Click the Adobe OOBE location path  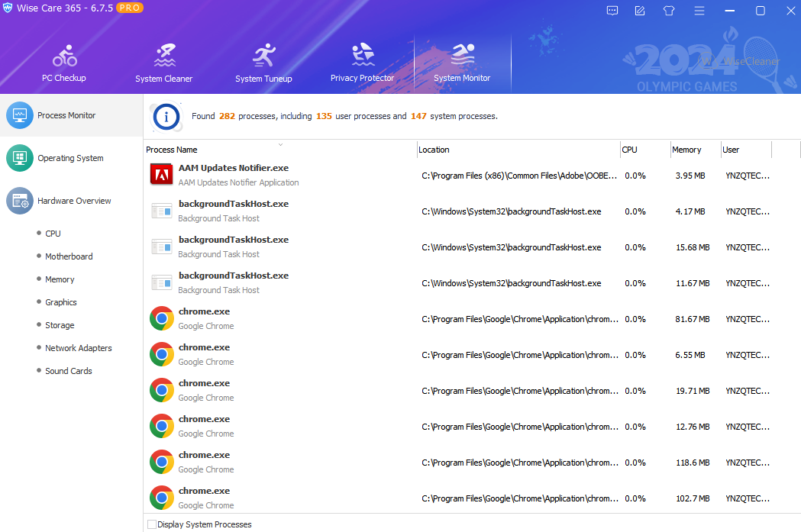click(519, 176)
